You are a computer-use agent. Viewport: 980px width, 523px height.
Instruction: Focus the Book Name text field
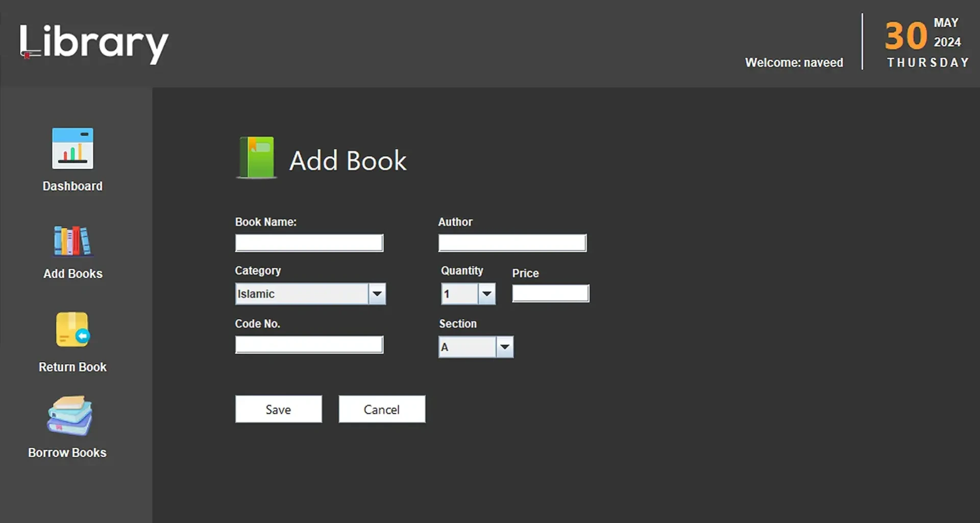pyautogui.click(x=309, y=243)
